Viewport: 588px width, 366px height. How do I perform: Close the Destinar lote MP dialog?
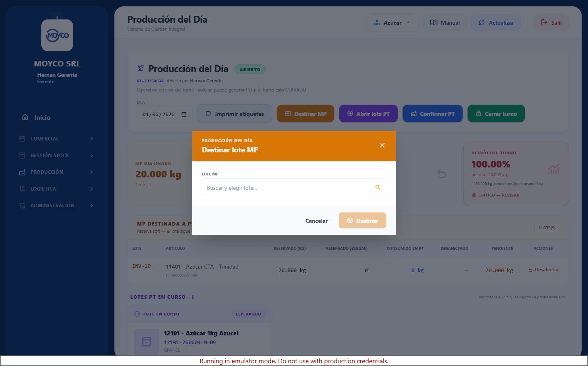click(382, 145)
